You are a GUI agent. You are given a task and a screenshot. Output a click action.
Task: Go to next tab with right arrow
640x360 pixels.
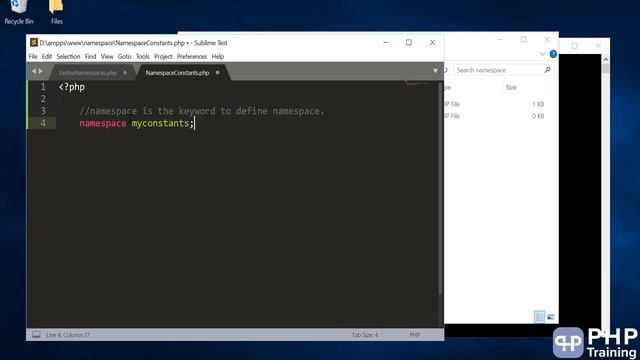pos(40,71)
